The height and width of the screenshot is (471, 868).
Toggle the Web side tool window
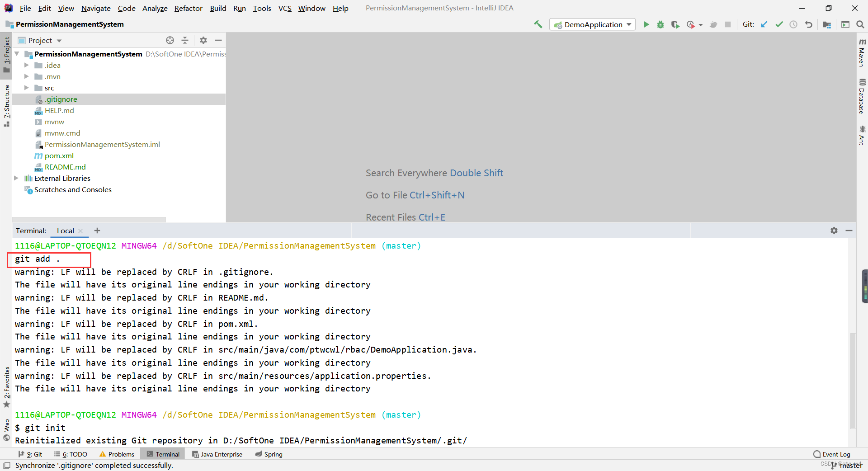(7, 430)
